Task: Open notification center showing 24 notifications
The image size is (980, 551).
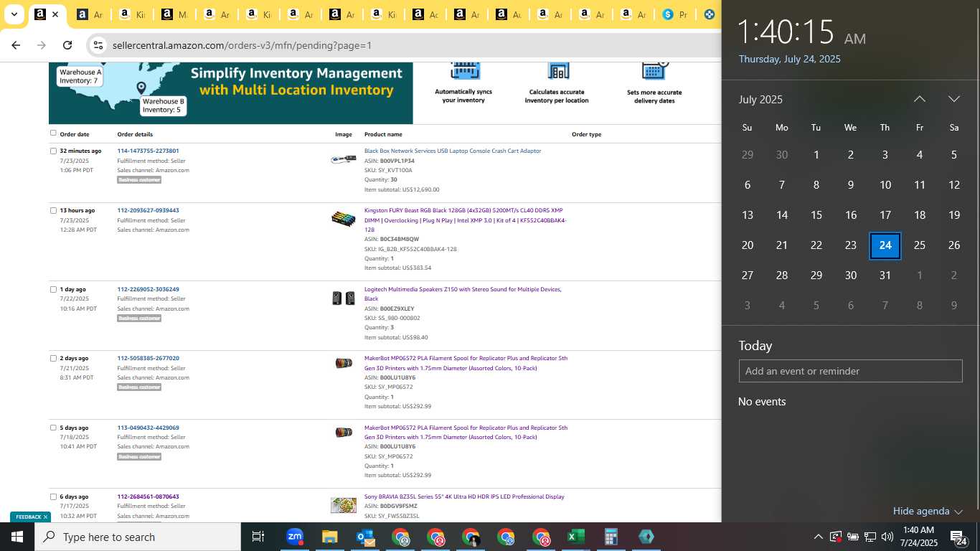Action: tap(958, 537)
